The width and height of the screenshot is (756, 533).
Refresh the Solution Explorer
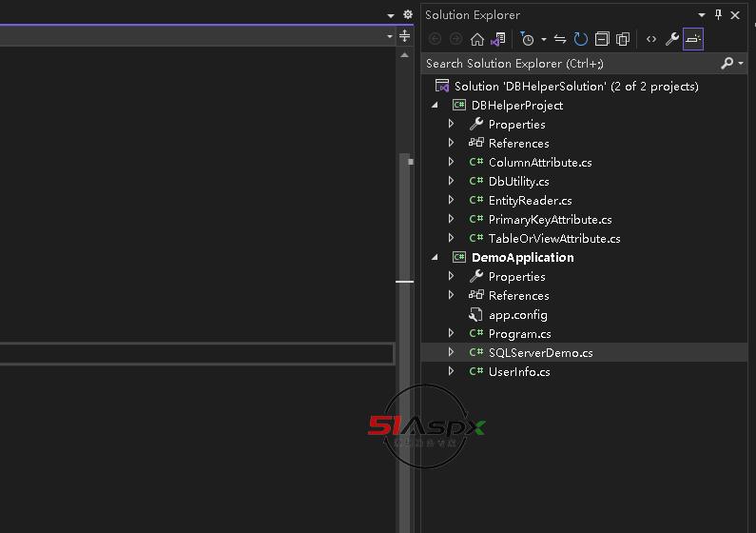pyautogui.click(x=580, y=39)
